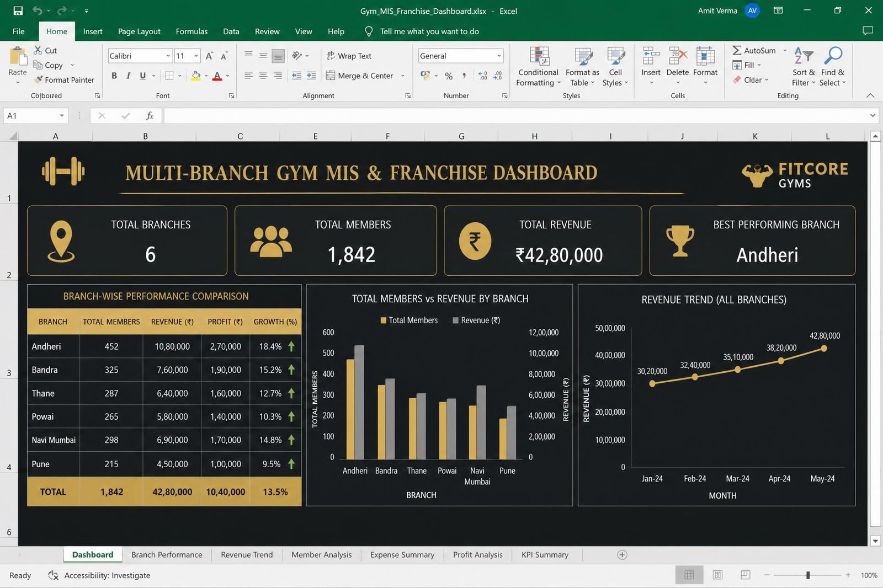This screenshot has width=883, height=588.
Task: Click the Insert cells icon
Action: (651, 56)
